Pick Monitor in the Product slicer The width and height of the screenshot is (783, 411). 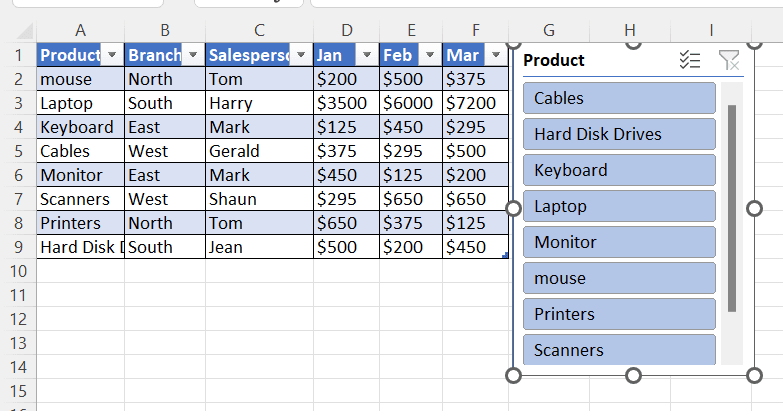pos(619,242)
